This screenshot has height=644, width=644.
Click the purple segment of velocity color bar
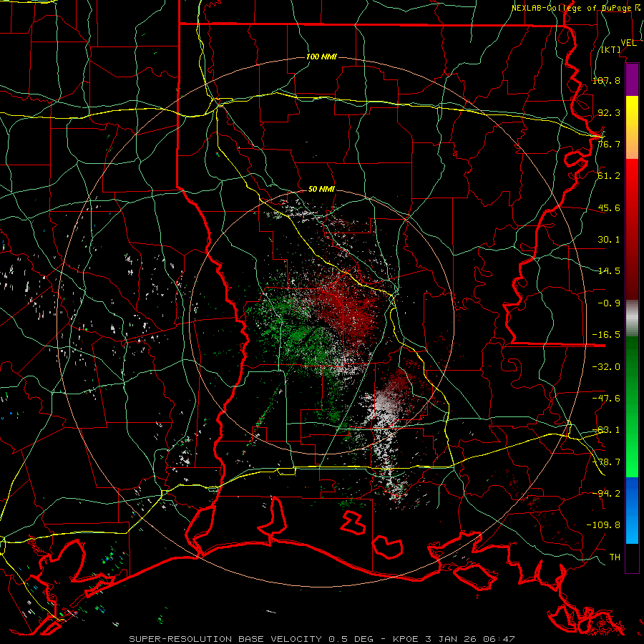coord(632,79)
